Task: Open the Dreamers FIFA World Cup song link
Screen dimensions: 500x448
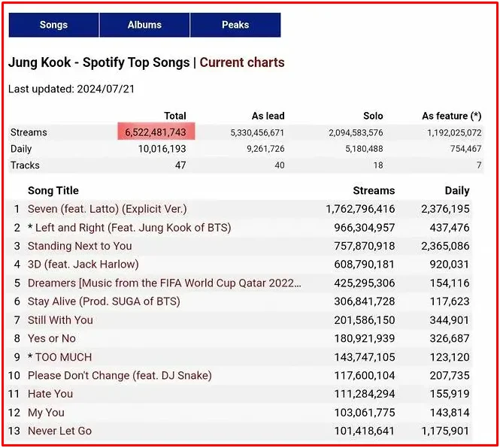Action: tap(164, 283)
